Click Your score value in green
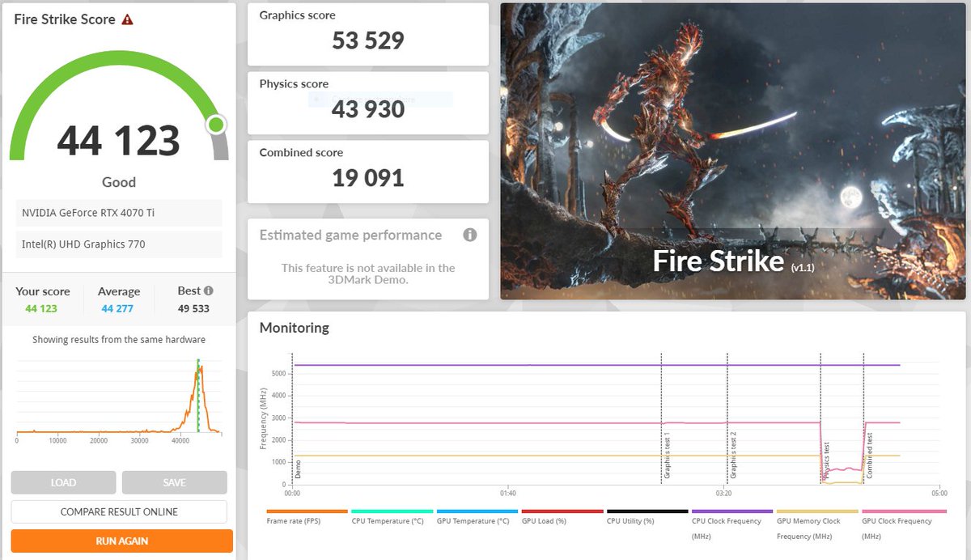971x560 pixels. [x=41, y=308]
